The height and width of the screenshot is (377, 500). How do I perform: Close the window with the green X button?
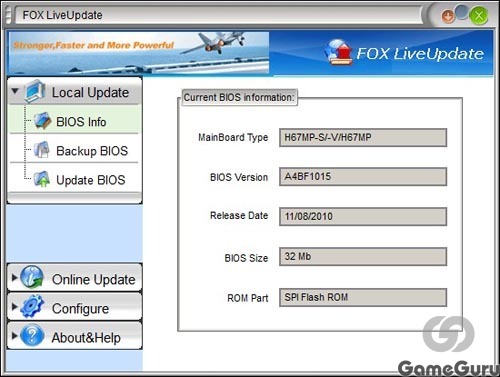point(479,16)
